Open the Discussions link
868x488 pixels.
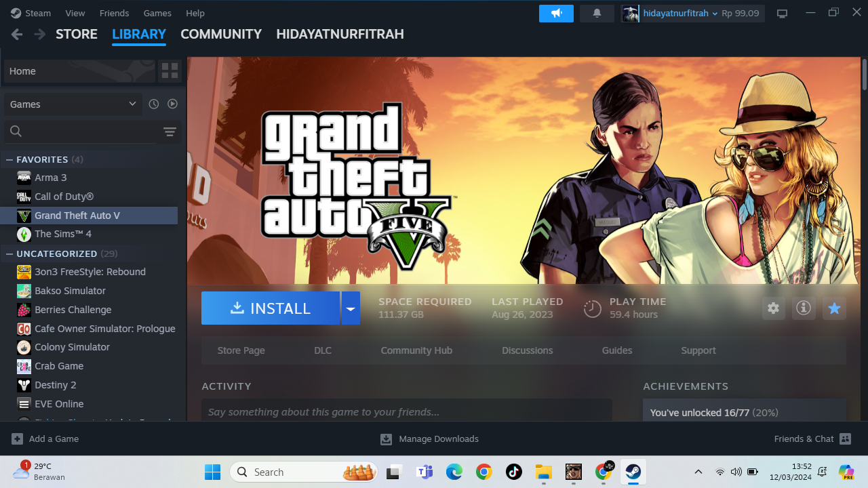[528, 350]
